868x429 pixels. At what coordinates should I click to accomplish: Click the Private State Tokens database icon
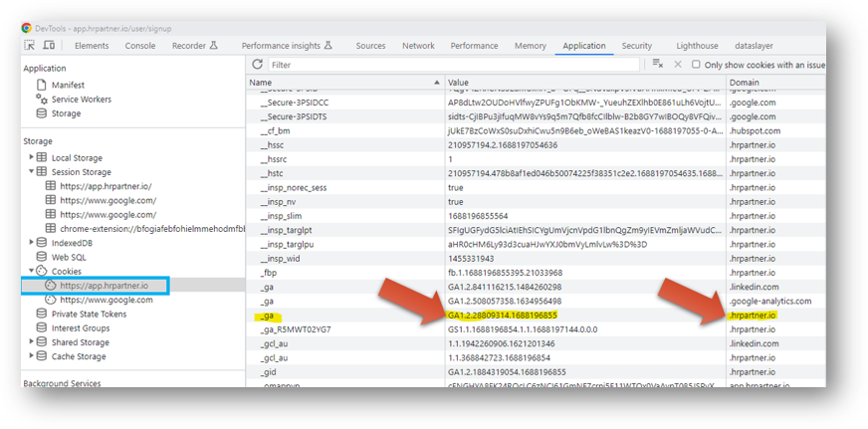coord(41,314)
